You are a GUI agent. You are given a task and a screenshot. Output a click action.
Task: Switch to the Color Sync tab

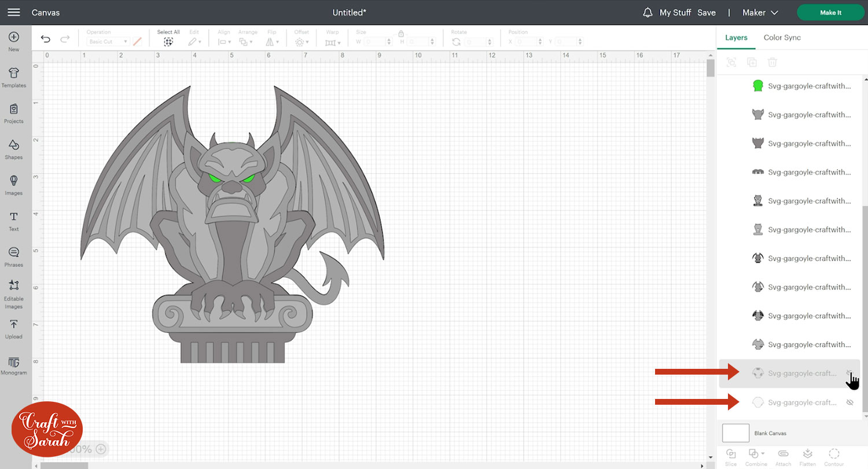point(782,38)
